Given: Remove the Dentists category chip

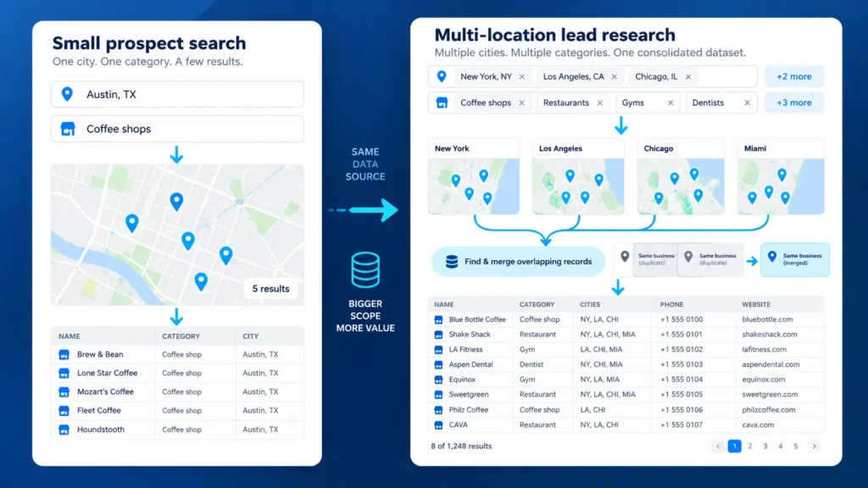Looking at the screenshot, I should tap(748, 103).
